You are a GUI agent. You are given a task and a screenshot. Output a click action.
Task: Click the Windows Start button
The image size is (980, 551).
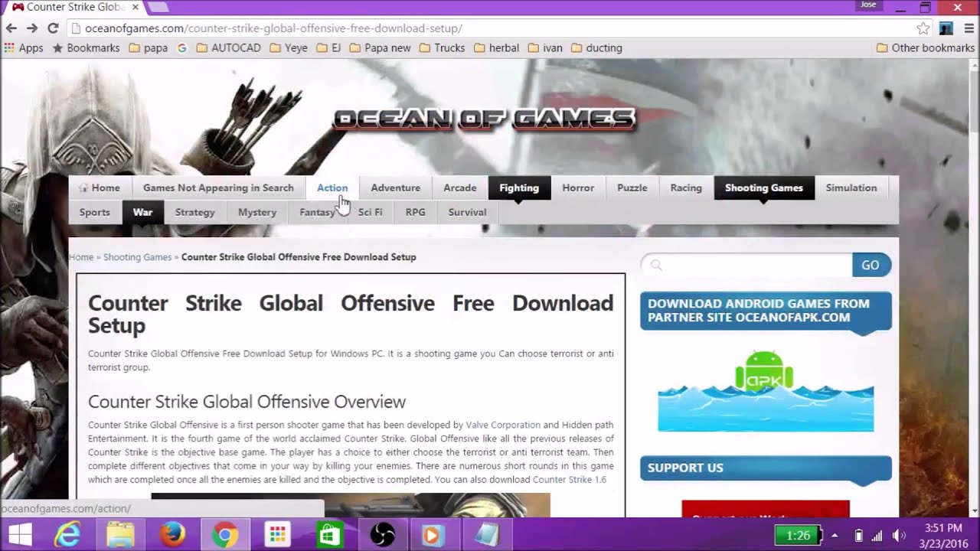[x=18, y=534]
